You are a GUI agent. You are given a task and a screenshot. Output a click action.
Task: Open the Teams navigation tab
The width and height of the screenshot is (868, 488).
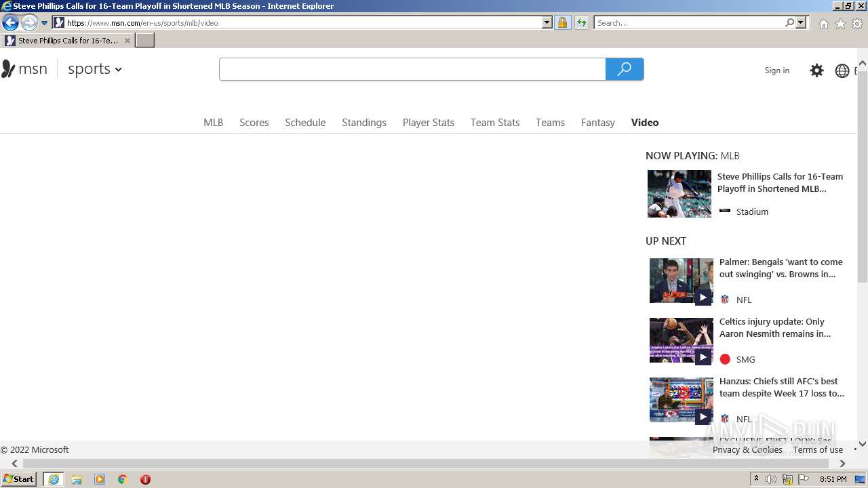click(550, 122)
